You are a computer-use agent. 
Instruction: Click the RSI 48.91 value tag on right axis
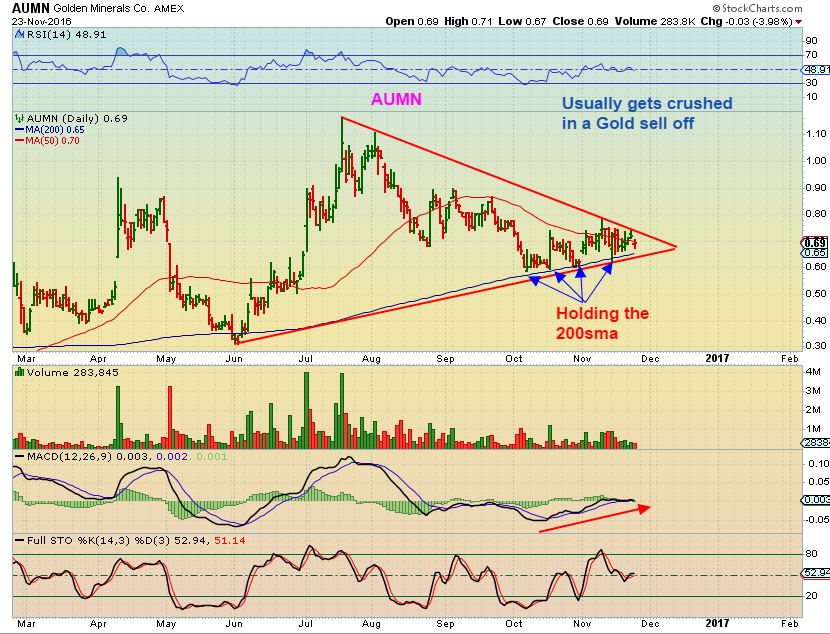pyautogui.click(x=816, y=69)
